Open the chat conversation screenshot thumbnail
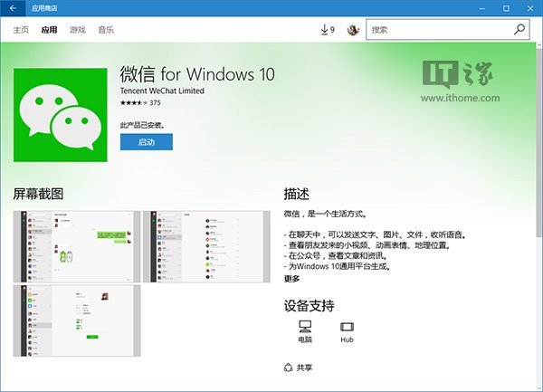The image size is (543, 392). pyautogui.click(x=77, y=246)
